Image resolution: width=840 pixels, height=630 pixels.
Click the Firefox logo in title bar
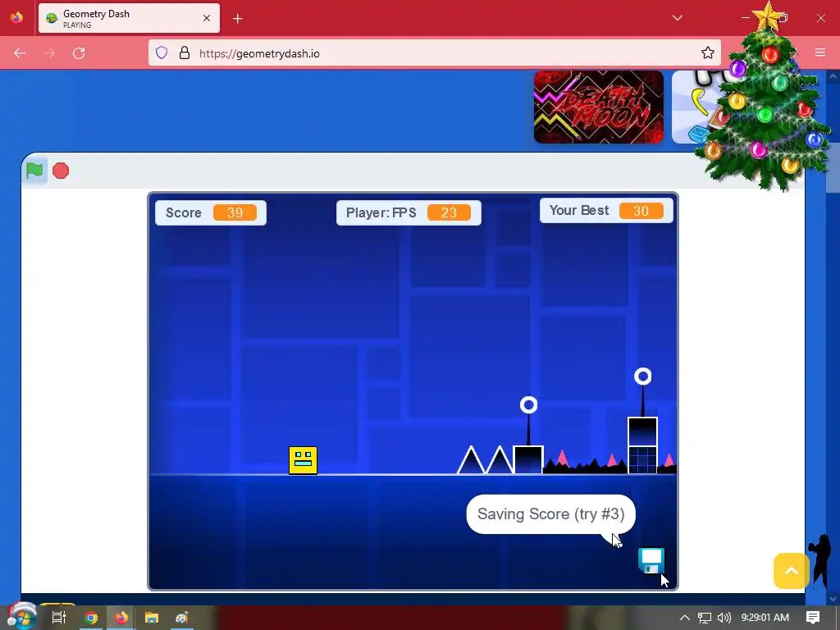tap(16, 18)
